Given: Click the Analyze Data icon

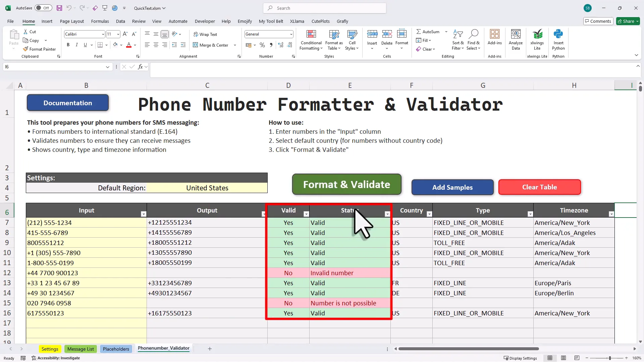Looking at the screenshot, I should (x=516, y=39).
